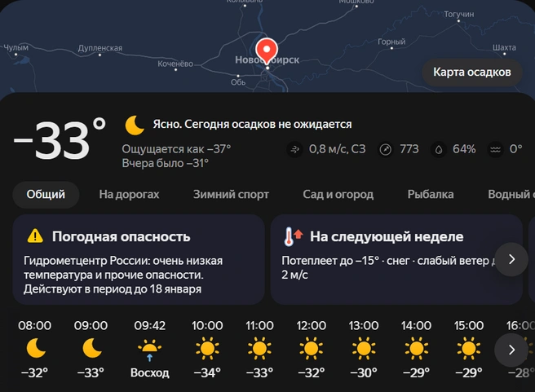The height and width of the screenshot is (392, 535).
Task: Click the sunrise icon at 09:42
Action: point(149,350)
